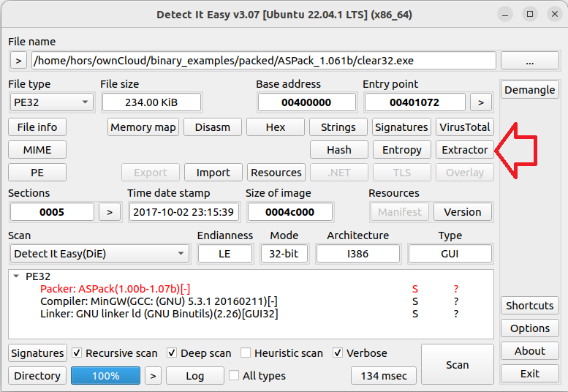Enable the Heuristic scan checkbox
568x392 pixels.
pos(282,353)
